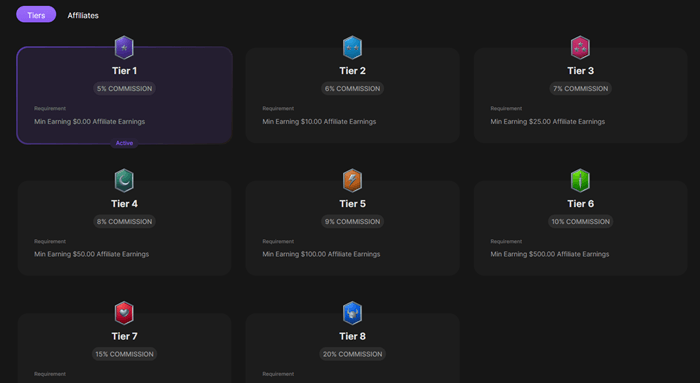Click the Requirement label in Tier 5
This screenshot has width=700, height=383.
[x=278, y=241]
